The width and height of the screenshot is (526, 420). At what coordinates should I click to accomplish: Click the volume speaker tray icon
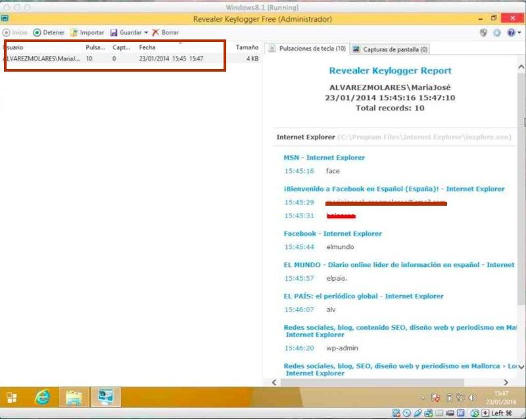pos(472,398)
